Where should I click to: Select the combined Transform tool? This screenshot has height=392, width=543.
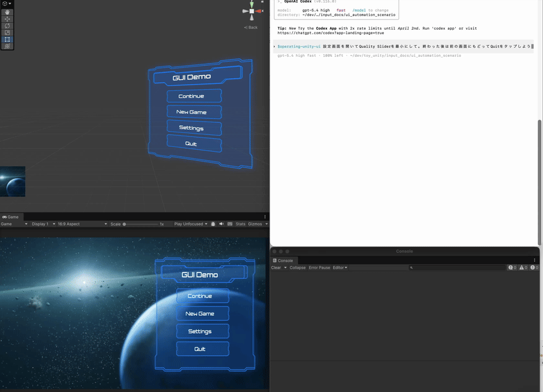(x=7, y=46)
